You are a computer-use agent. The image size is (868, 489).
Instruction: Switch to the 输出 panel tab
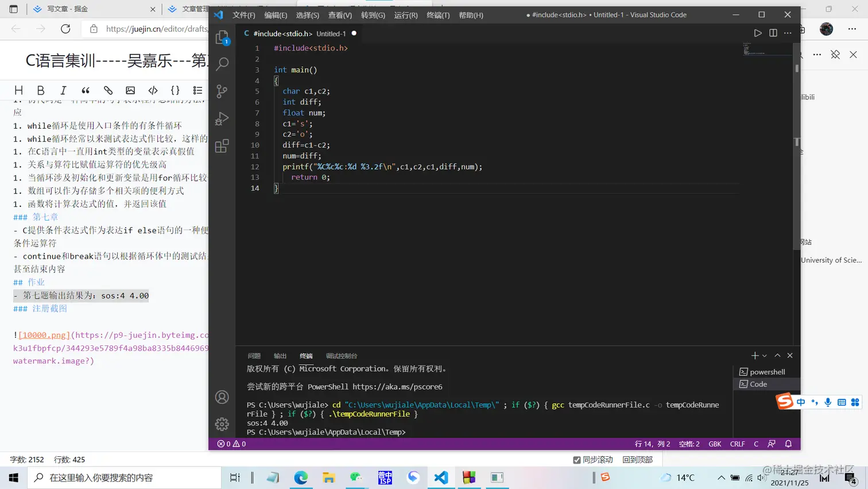coord(280,356)
